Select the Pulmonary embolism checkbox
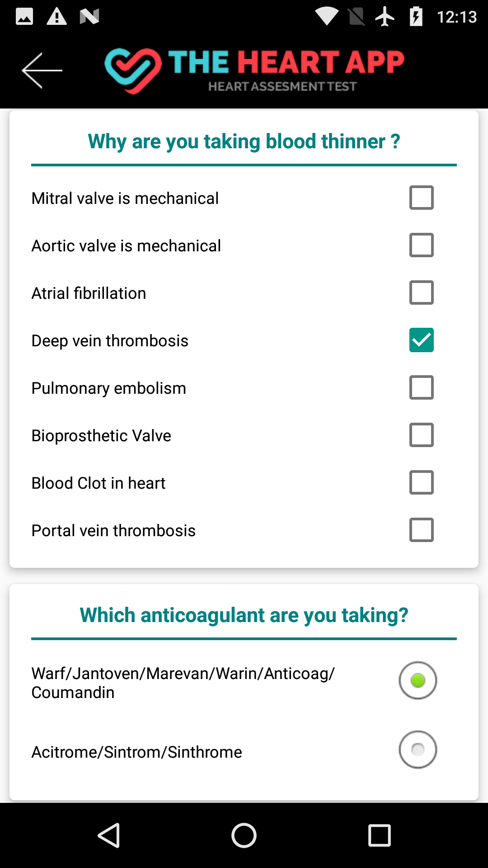Image resolution: width=488 pixels, height=868 pixels. pos(421,387)
